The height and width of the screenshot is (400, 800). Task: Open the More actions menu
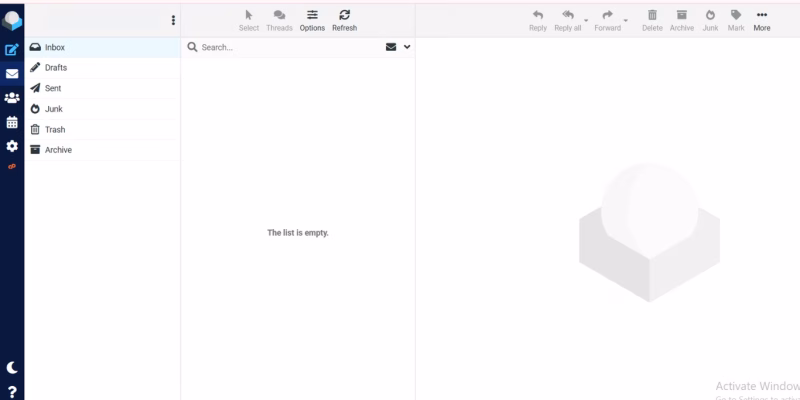(x=762, y=19)
